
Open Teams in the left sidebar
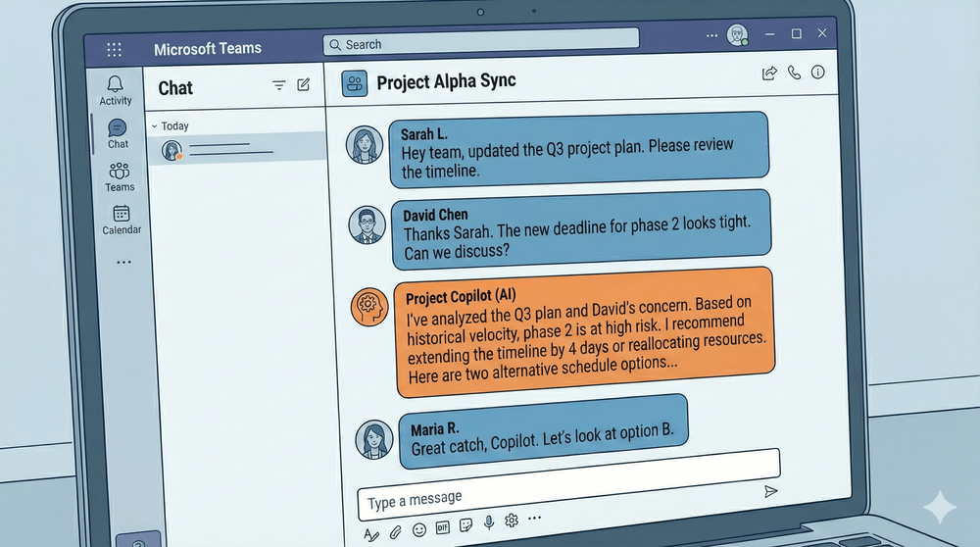[x=120, y=176]
